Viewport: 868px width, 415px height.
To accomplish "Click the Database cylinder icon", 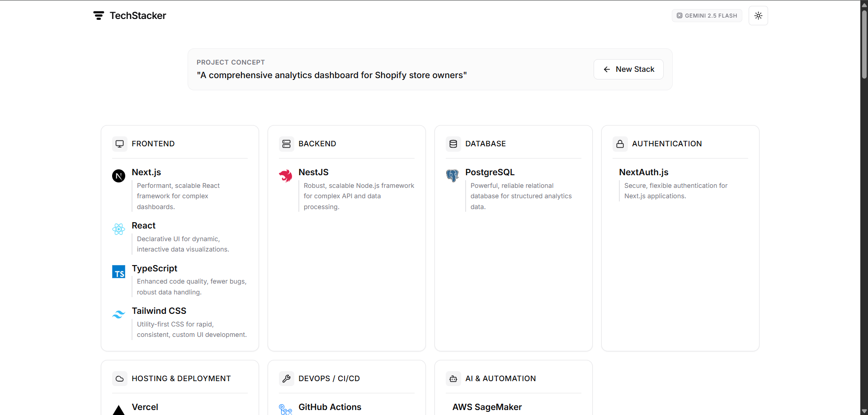I will point(453,144).
